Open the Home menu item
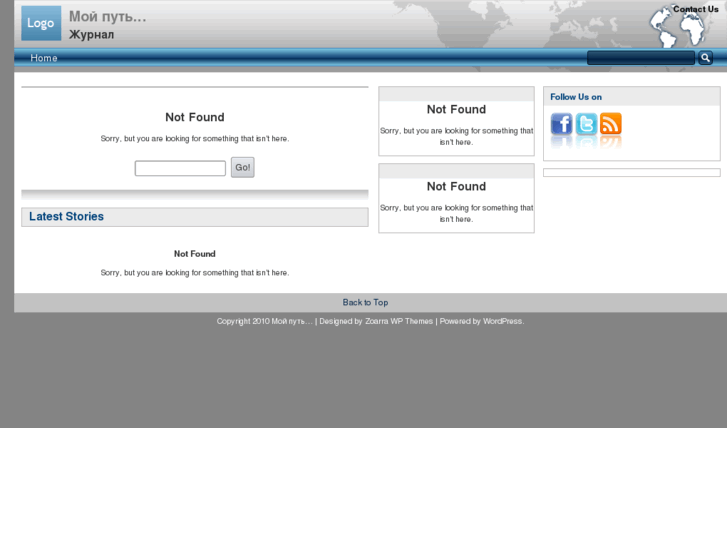Screen dimensions: 727x545 point(44,58)
